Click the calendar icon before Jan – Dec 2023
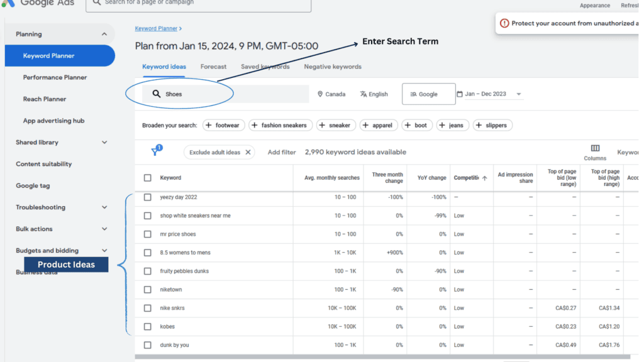The width and height of the screenshot is (644, 362). [x=460, y=94]
